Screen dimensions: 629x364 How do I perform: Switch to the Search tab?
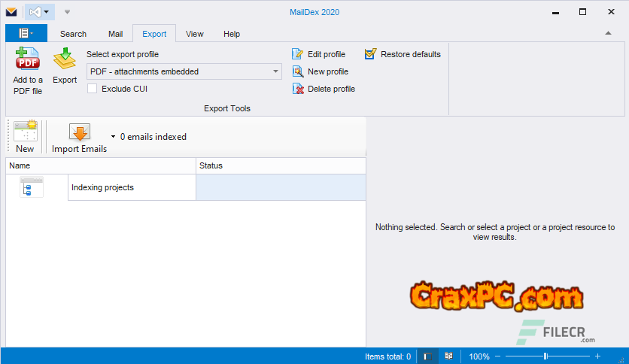[x=73, y=34]
